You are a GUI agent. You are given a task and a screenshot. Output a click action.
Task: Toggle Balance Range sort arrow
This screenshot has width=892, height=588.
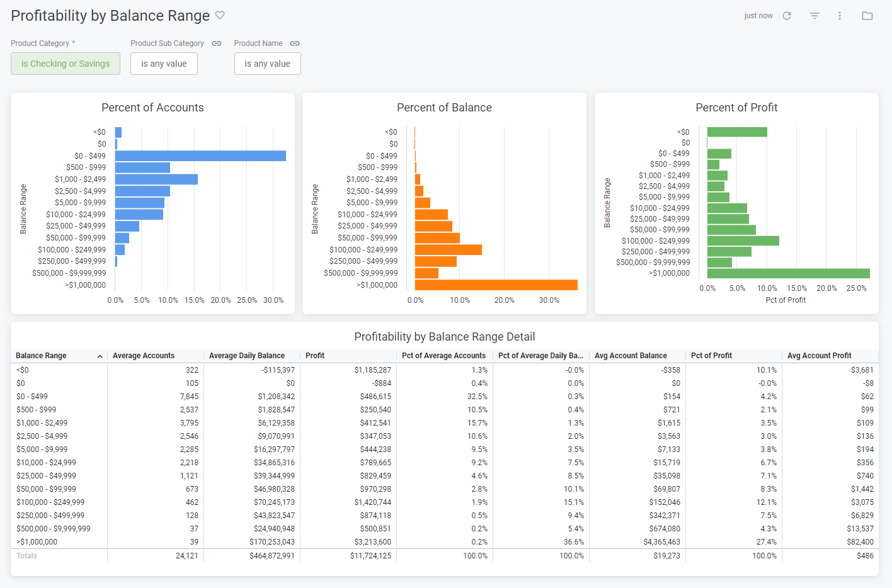tap(100, 356)
